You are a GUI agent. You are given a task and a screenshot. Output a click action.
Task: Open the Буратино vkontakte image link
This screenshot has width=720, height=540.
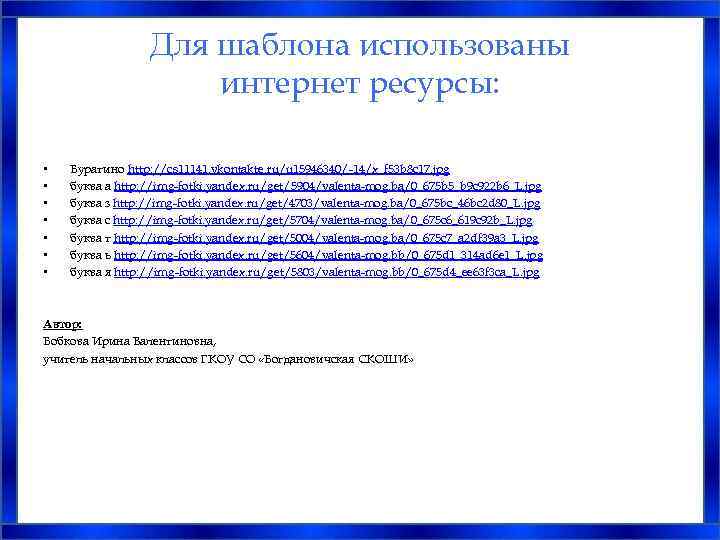click(288, 169)
